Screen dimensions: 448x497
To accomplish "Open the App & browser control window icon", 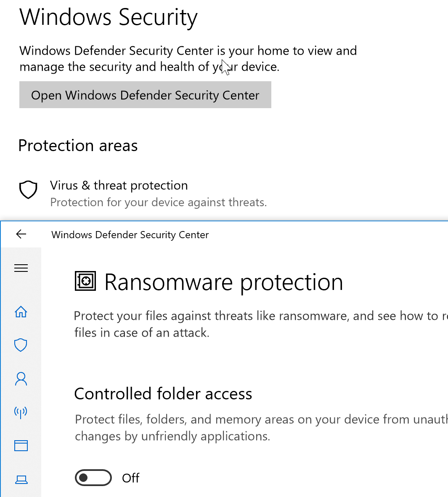I will tap(21, 445).
